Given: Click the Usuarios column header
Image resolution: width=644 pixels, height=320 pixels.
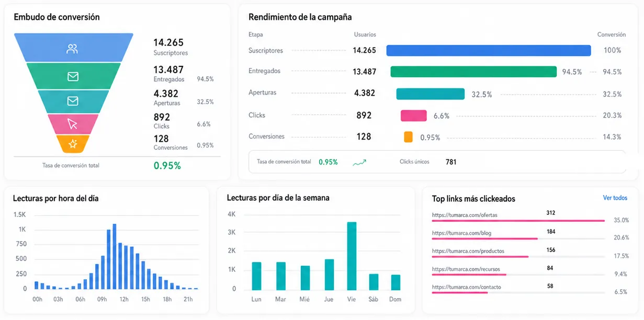Looking at the screenshot, I should coord(365,35).
